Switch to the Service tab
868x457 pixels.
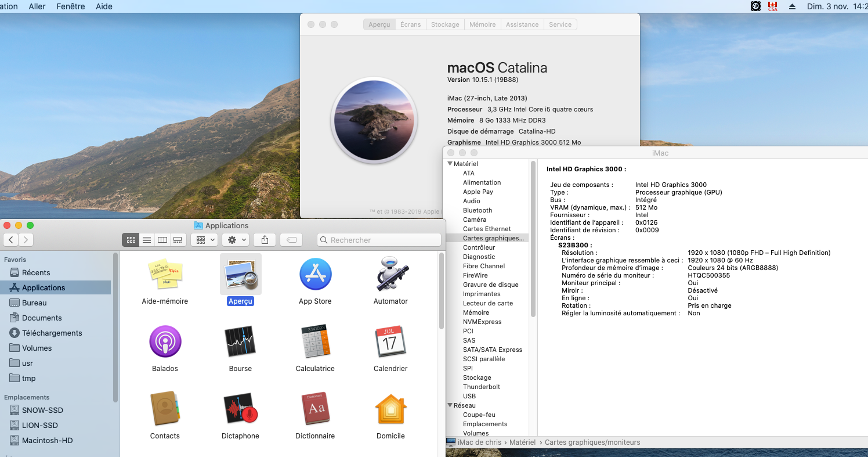point(560,24)
